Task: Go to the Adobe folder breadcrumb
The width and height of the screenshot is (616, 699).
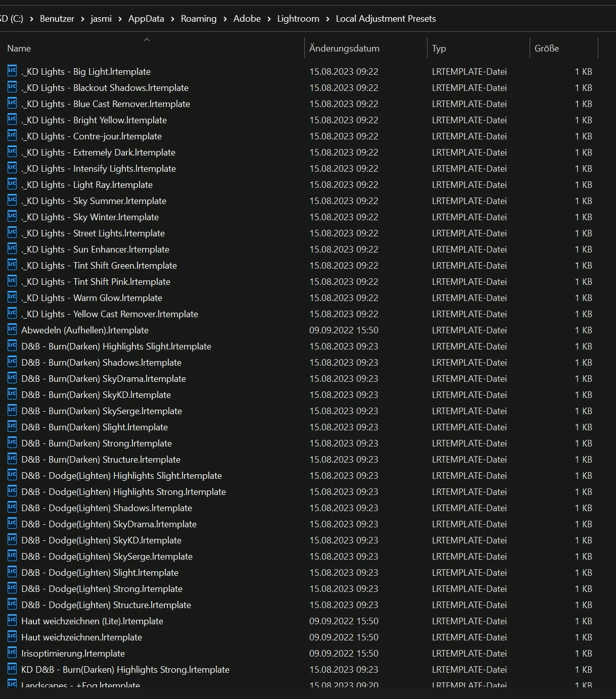Action: (x=247, y=19)
